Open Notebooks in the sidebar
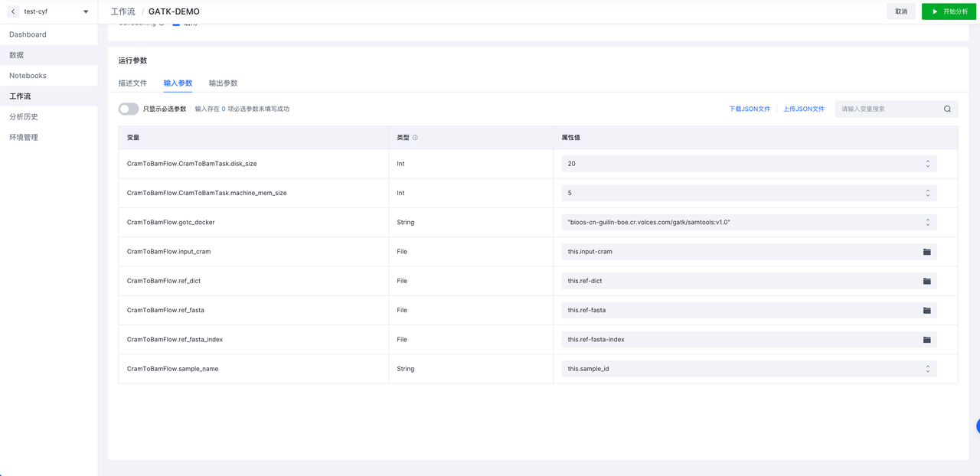This screenshot has height=476, width=980. [x=28, y=76]
